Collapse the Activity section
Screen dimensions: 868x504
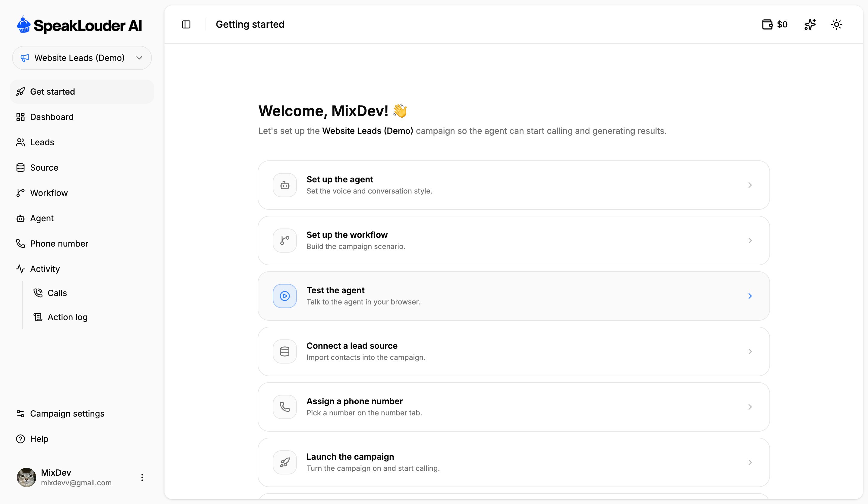[82, 269]
